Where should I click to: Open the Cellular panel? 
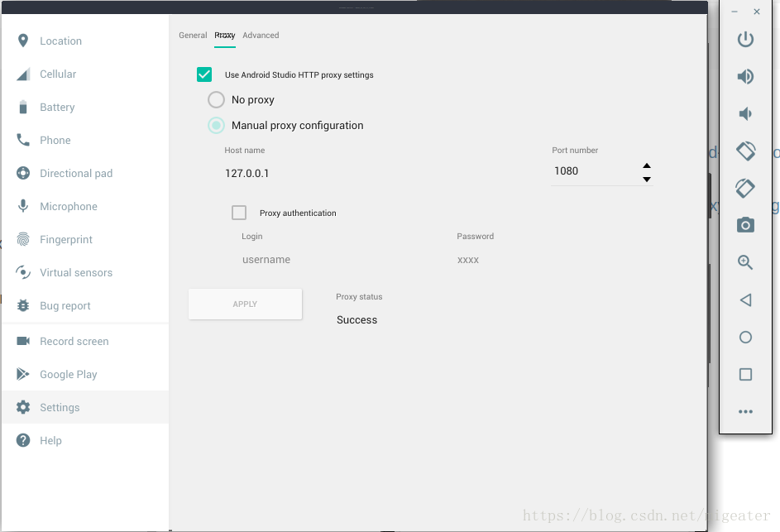(85, 74)
